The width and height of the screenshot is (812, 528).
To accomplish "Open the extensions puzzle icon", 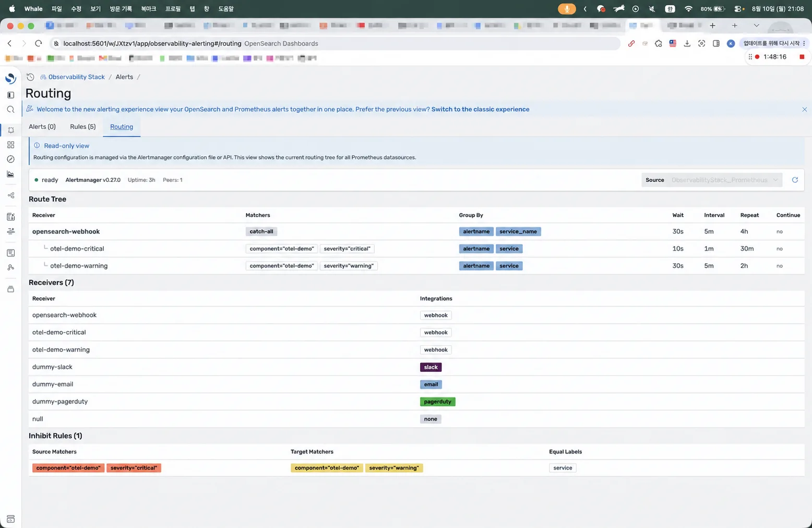I will point(659,43).
